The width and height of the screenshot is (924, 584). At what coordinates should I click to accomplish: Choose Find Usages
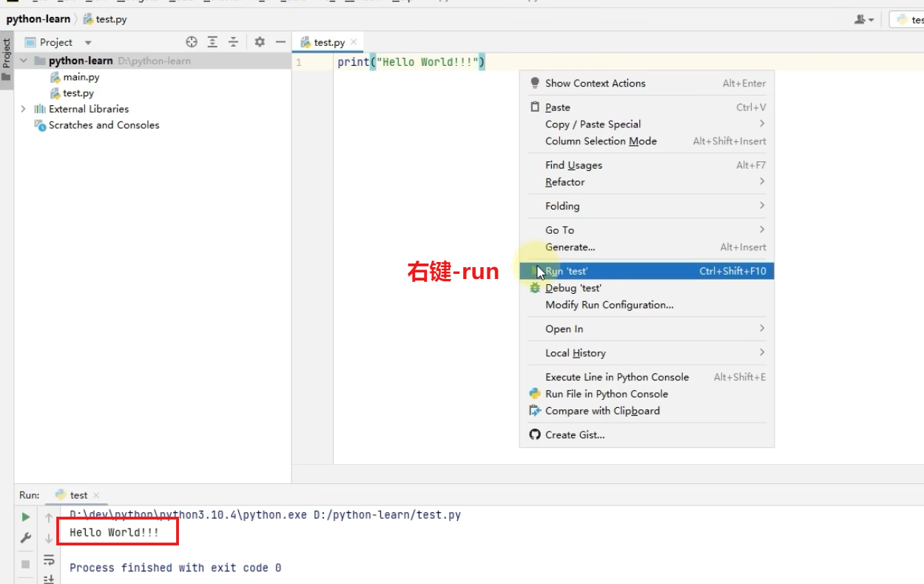pyautogui.click(x=647, y=165)
